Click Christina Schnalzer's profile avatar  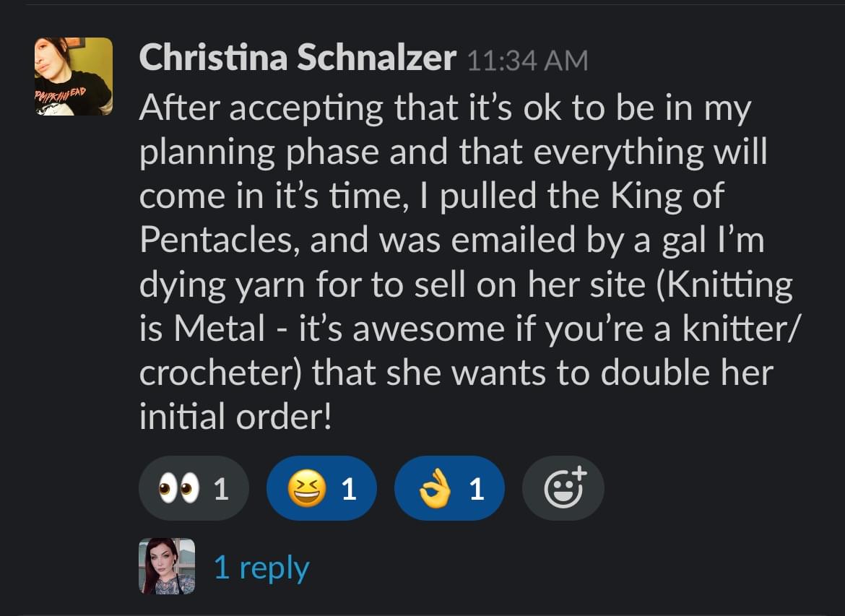coord(74,77)
